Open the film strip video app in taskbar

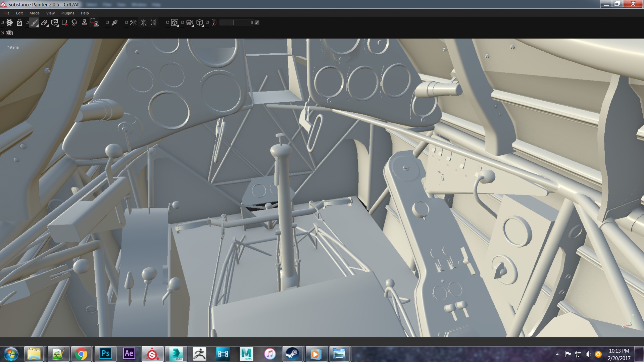click(223, 354)
